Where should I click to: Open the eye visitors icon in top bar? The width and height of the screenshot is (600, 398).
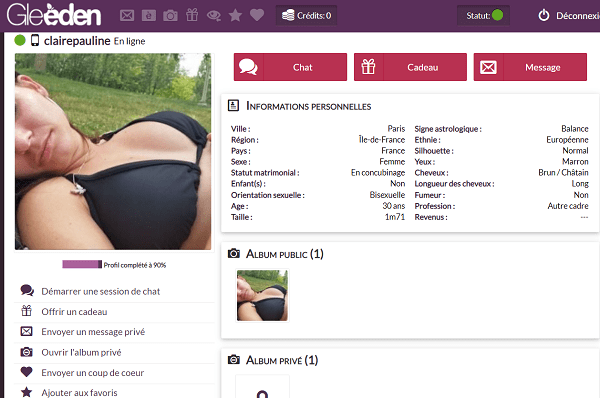[214, 16]
